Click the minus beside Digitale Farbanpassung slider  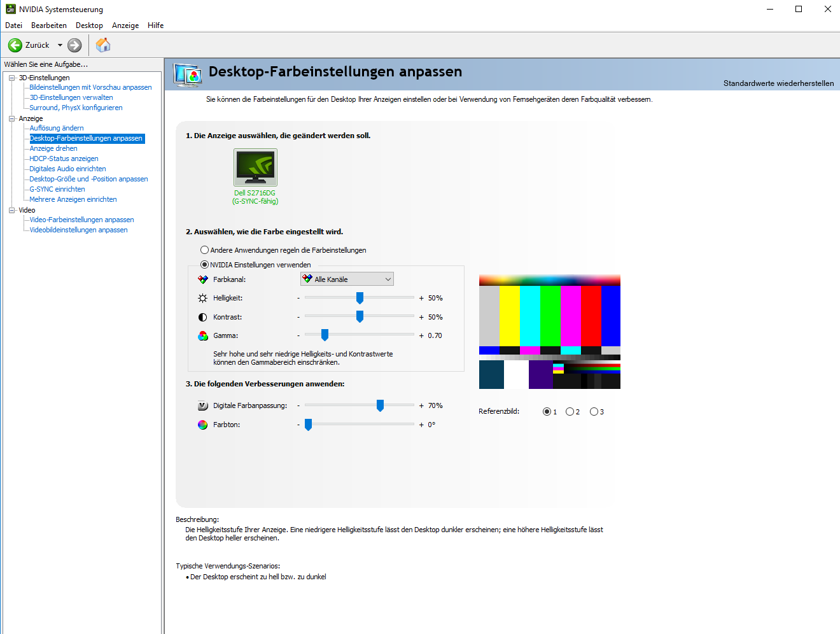[298, 405]
